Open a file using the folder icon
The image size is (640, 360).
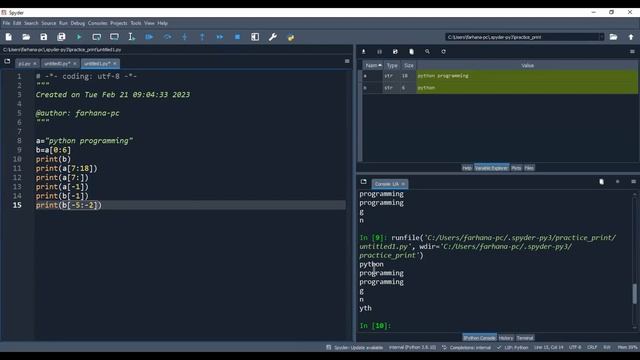(x=26, y=37)
